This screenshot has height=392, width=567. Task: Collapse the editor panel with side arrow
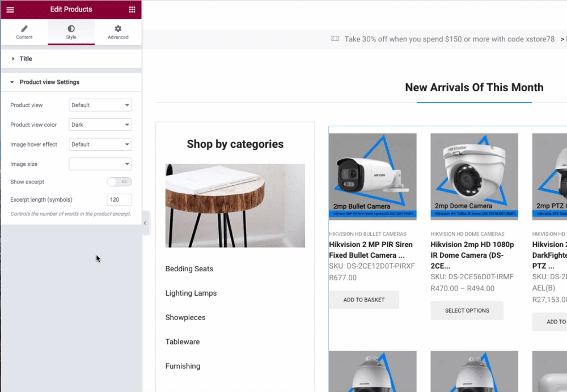[145, 223]
